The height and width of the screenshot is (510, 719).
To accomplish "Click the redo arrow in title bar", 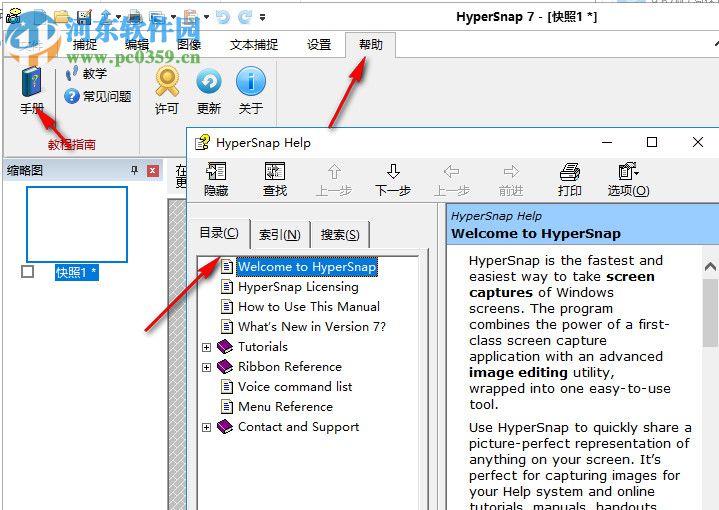I will pyautogui.click(x=245, y=17).
